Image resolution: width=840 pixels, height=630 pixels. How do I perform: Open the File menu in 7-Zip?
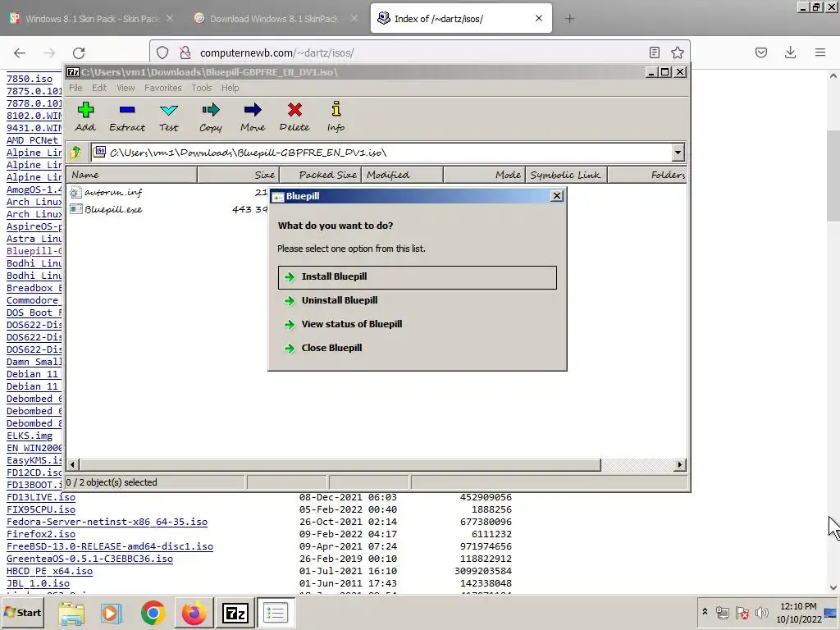[x=75, y=88]
